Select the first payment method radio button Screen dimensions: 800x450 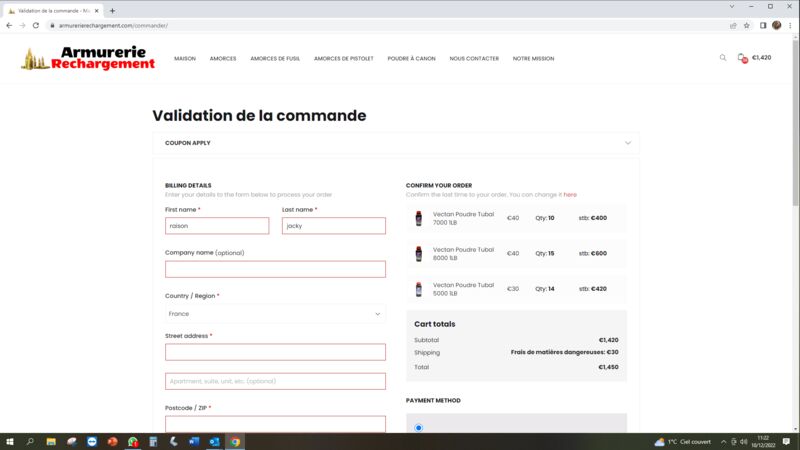[418, 428]
